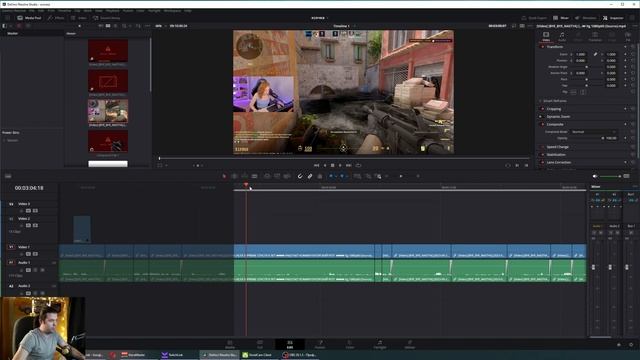640x360 pixels.
Task: Click the Zoom link chain icon
Action: (596, 54)
